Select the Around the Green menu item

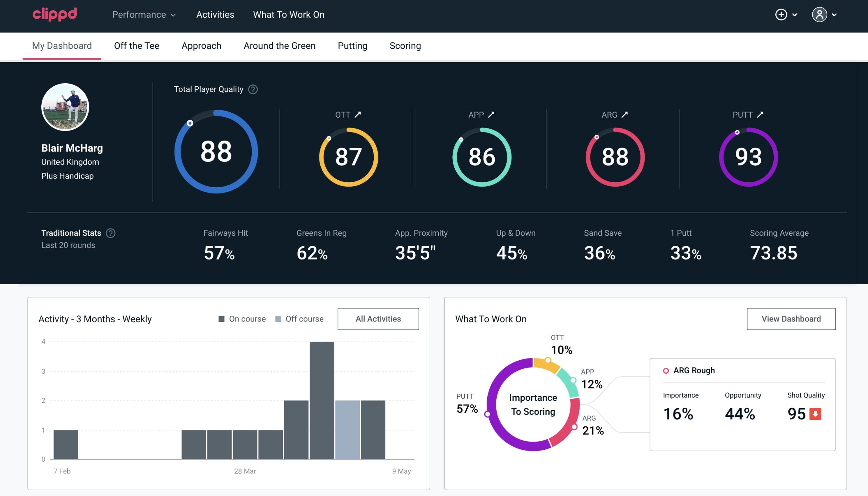(279, 45)
